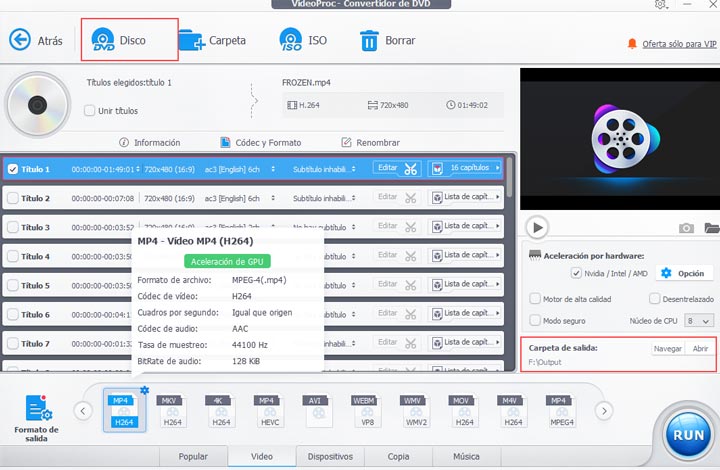Click the Borrar trash icon
The height and width of the screenshot is (470, 720).
pos(369,40)
